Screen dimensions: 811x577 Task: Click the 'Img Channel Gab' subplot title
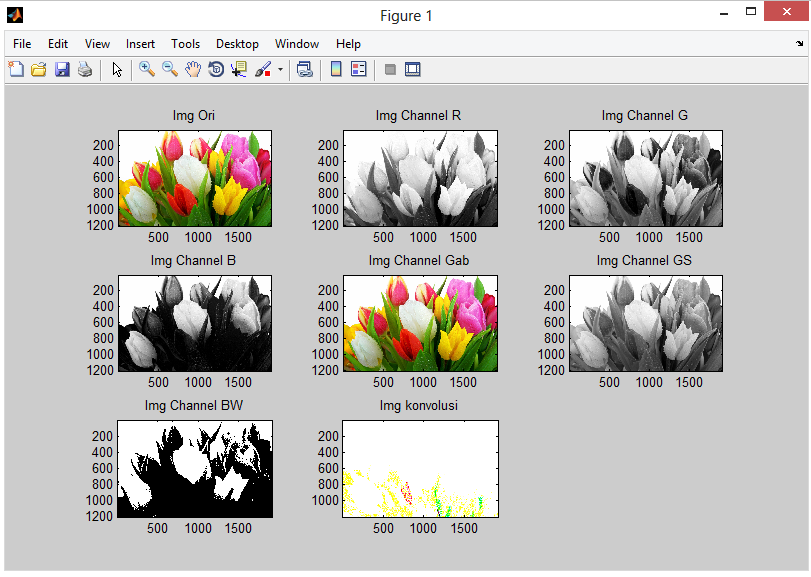pyautogui.click(x=419, y=260)
